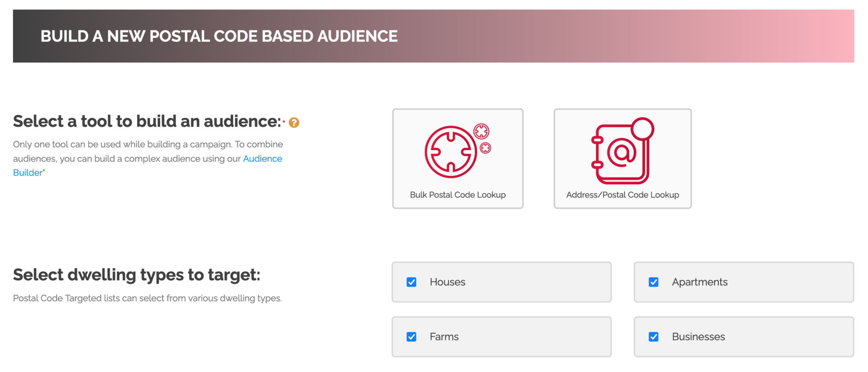868x372 pixels.
Task: Click the 'Select a tool to build an audience' heading
Action: point(147,121)
